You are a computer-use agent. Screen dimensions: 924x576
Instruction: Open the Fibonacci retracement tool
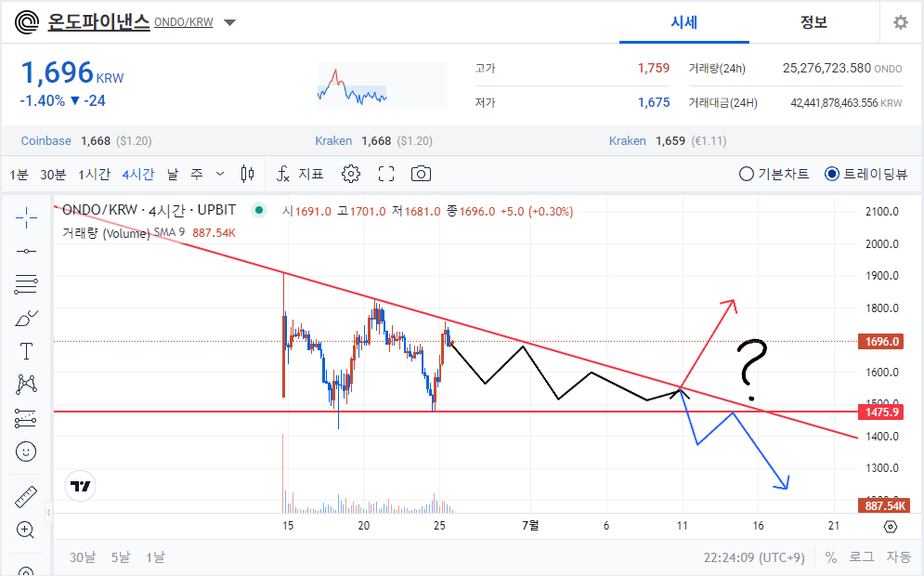[x=26, y=284]
